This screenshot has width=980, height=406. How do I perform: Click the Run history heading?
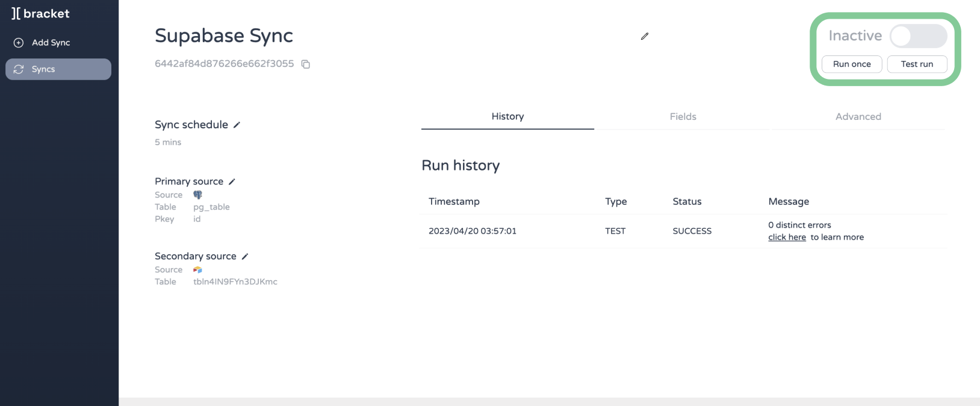(461, 166)
